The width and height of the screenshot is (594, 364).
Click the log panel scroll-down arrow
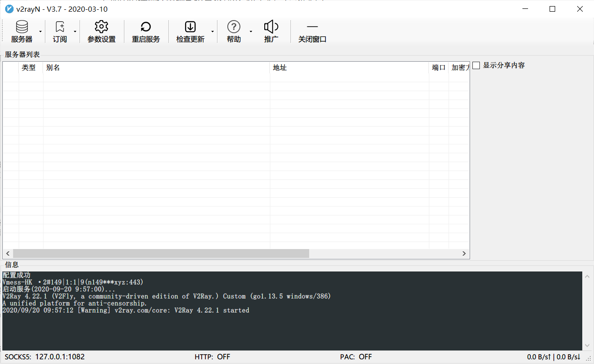[x=588, y=346]
